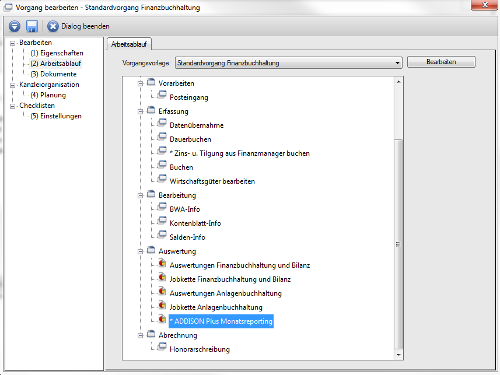
Task: Click the Wirtschaftsgüter bearbeiten icon
Action: point(162,180)
